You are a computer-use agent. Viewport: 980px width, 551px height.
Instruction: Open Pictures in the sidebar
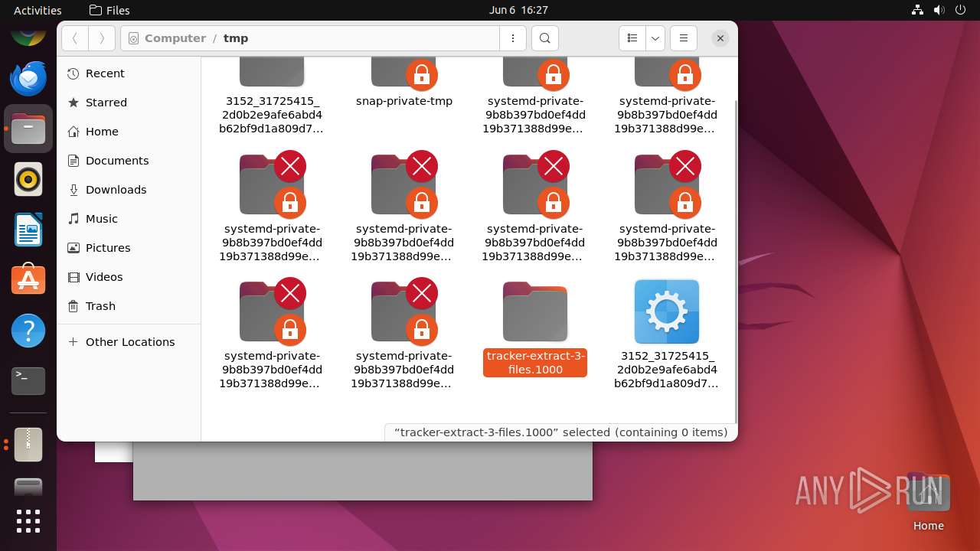[x=129, y=248]
